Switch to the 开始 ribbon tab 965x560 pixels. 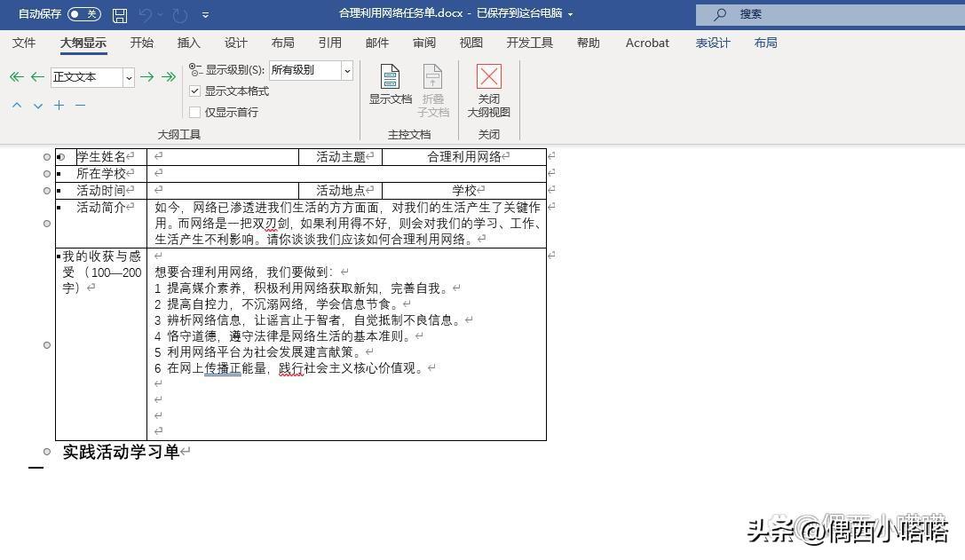pos(141,43)
